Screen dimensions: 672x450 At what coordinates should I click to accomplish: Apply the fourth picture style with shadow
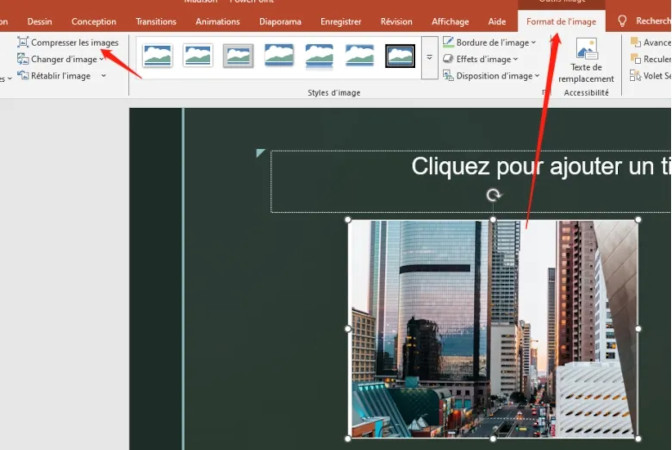click(x=279, y=56)
